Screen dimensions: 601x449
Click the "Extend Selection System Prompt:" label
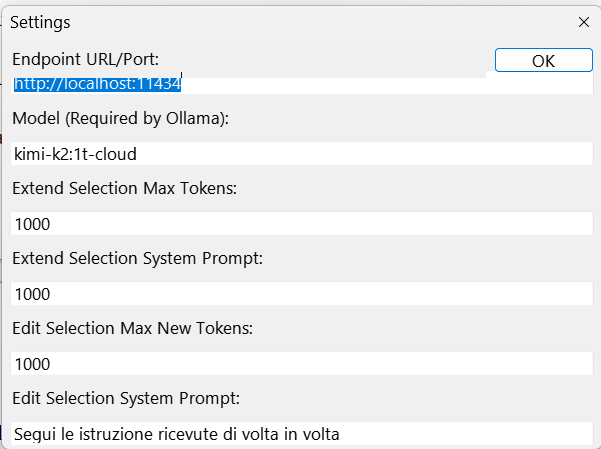pos(137,258)
